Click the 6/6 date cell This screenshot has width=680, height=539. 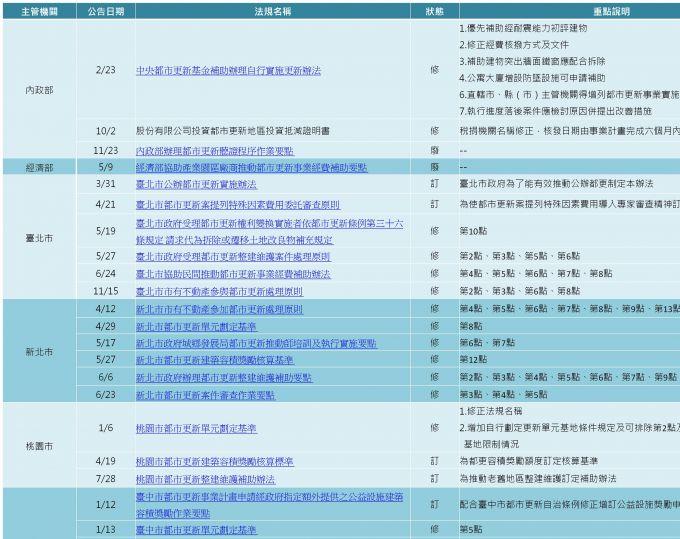(106, 377)
